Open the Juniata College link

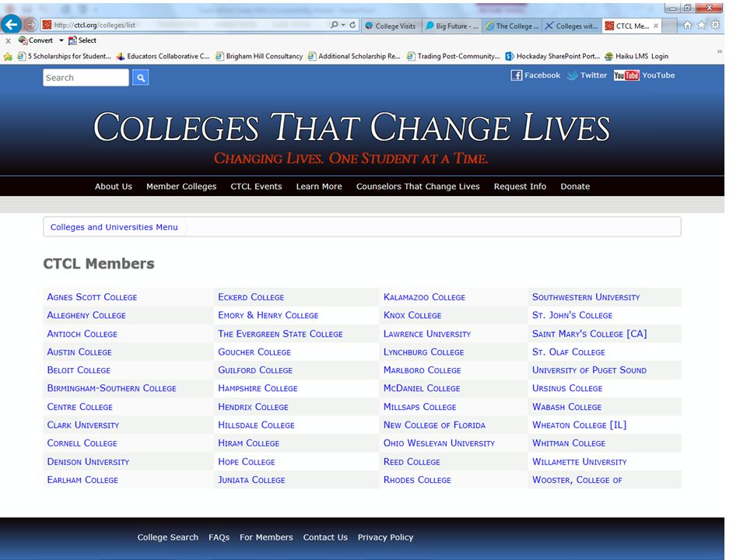(251, 480)
